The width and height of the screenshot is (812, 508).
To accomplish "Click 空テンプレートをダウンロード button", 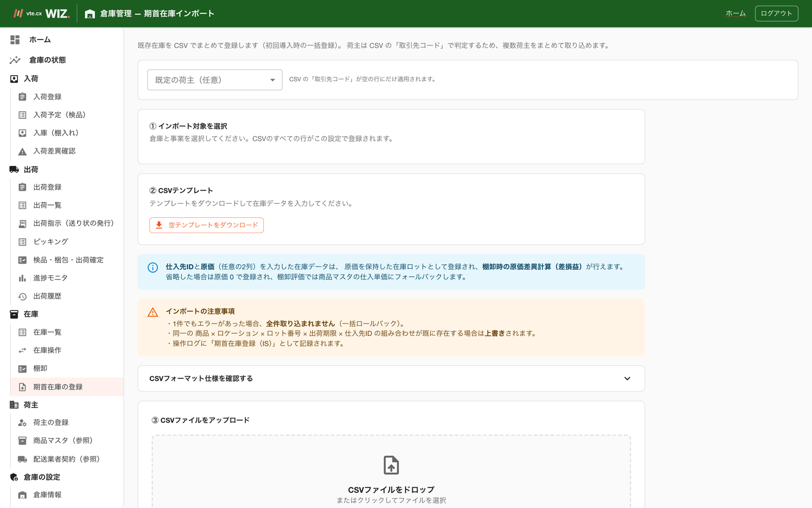I will tap(206, 225).
